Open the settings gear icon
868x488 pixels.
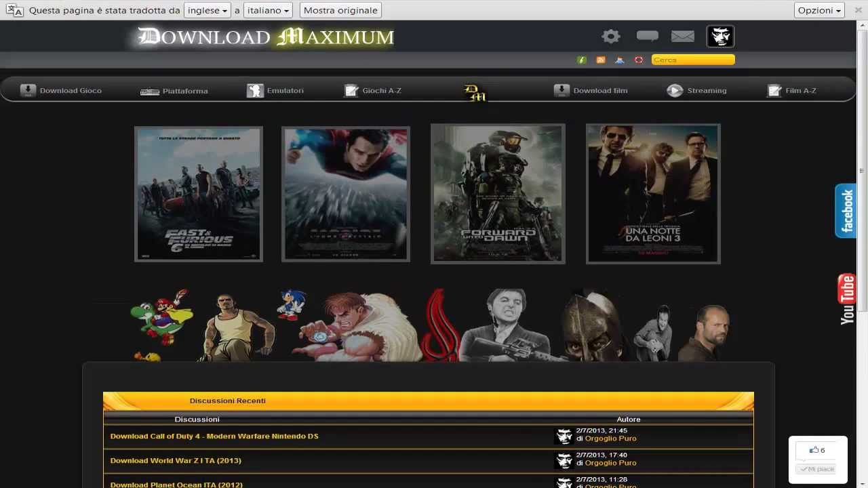pos(611,37)
